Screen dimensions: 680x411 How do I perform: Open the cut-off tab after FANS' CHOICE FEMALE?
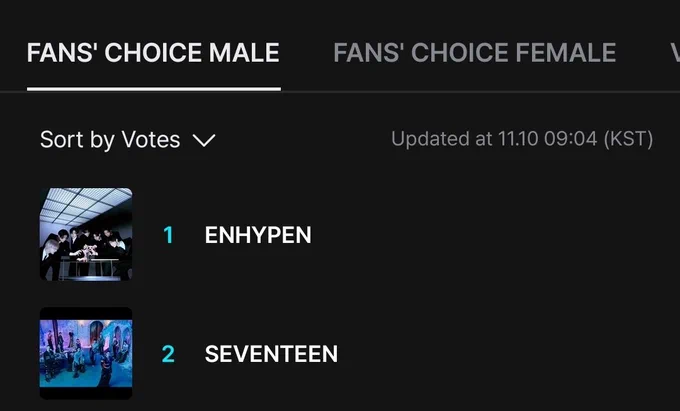674,52
